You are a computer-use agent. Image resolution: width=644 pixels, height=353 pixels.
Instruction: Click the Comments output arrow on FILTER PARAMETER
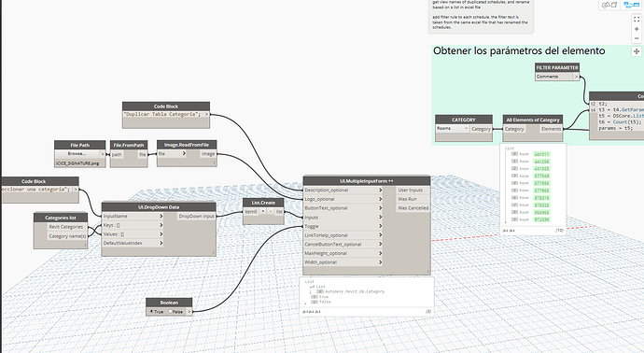tap(576, 77)
